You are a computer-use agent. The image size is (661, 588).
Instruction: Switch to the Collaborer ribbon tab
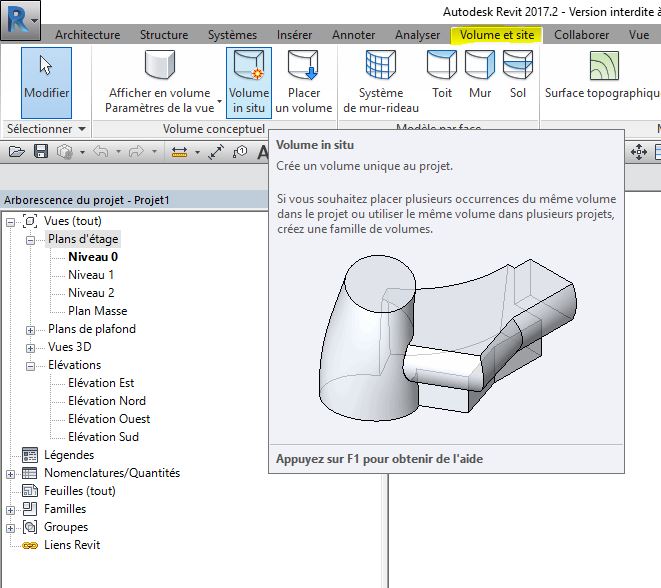[x=581, y=35]
